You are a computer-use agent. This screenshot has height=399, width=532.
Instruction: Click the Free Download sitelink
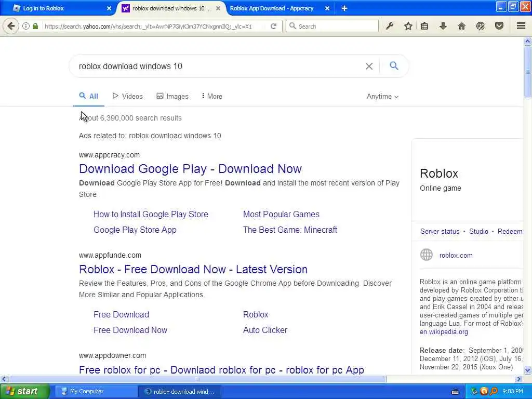coord(121,314)
